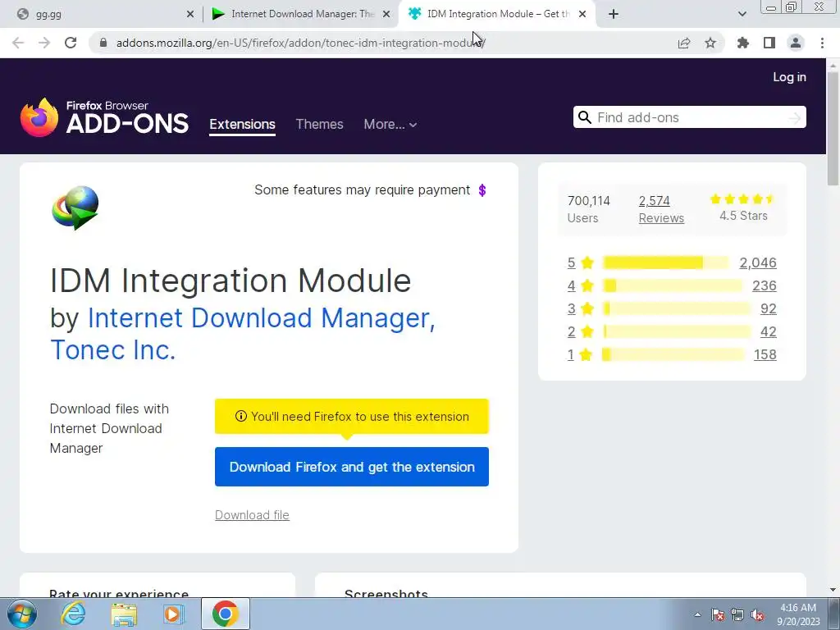This screenshot has height=630, width=840.
Task: Click the share page icon in address bar
Action: coord(684,43)
